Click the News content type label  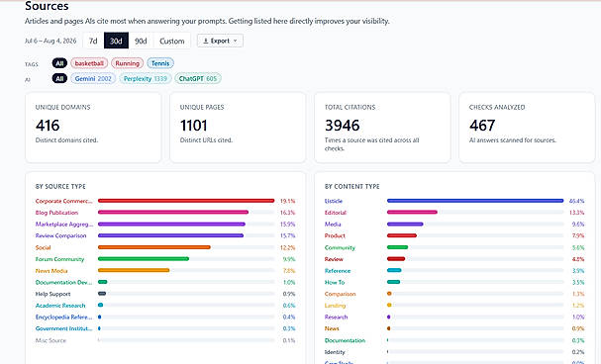click(332, 328)
